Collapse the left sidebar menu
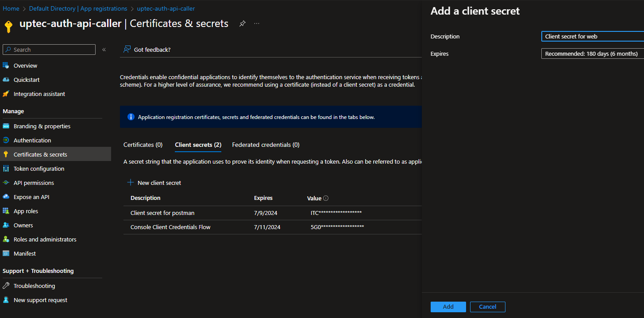The image size is (644, 318). pyautogui.click(x=104, y=50)
